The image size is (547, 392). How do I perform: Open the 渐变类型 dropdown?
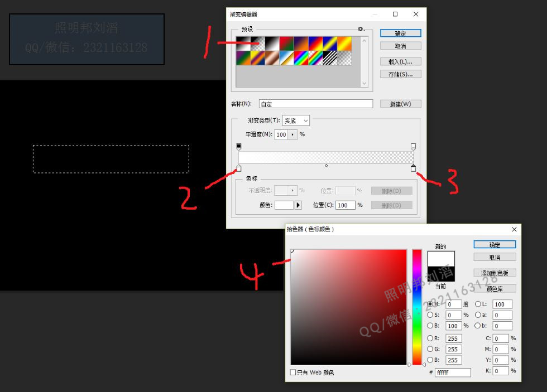tap(296, 120)
